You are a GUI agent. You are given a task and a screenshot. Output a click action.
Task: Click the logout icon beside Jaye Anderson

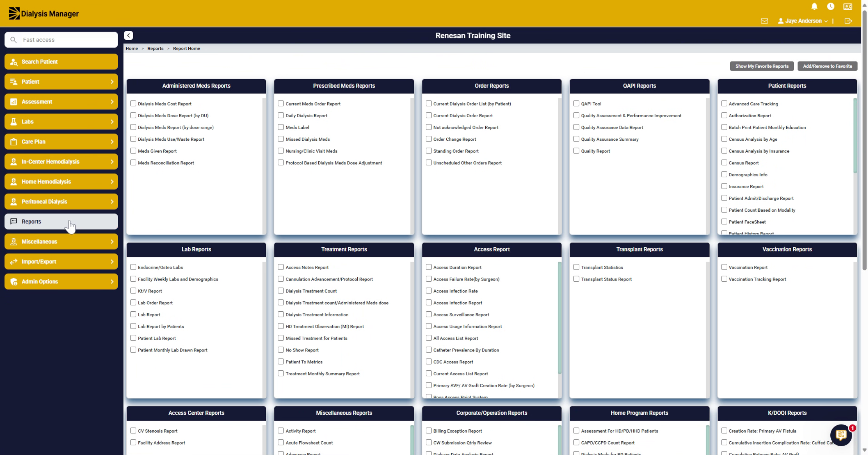coord(848,21)
